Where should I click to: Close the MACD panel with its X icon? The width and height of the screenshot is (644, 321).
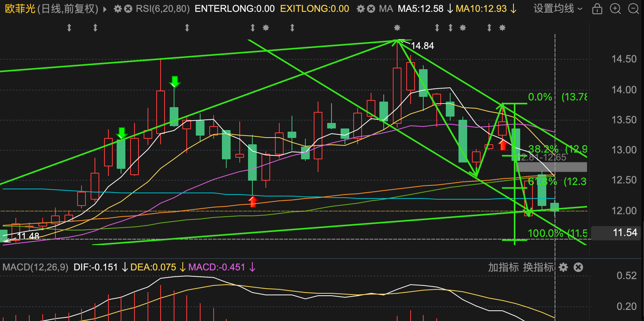pyautogui.click(x=578, y=268)
